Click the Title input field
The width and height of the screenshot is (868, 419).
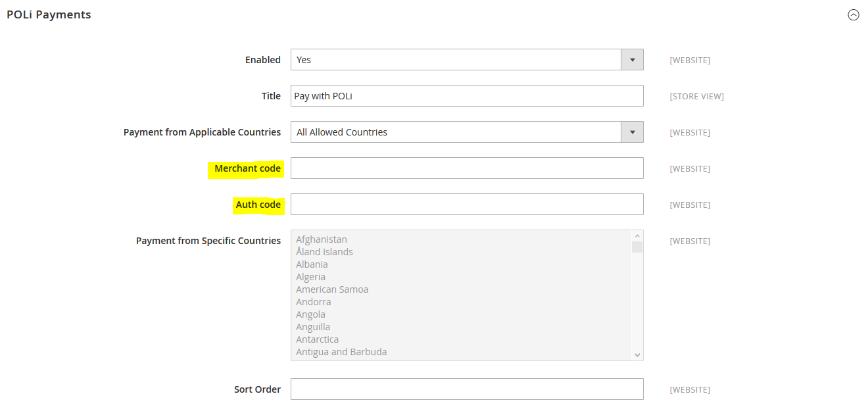467,96
